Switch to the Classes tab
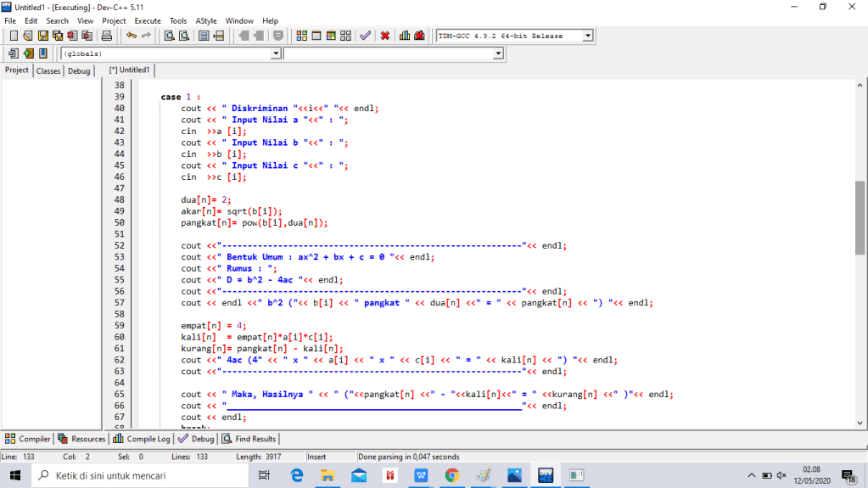 pos(48,71)
